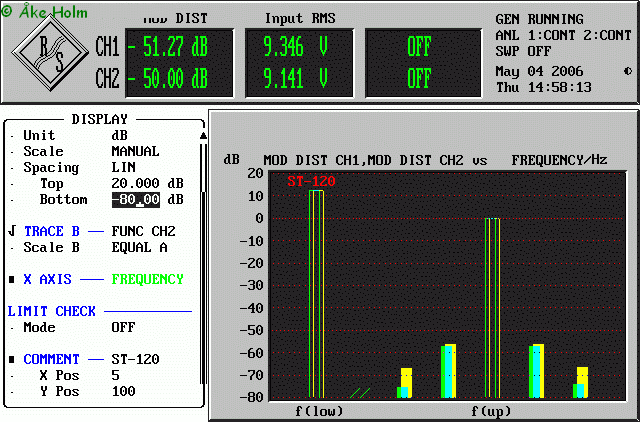Open the FUNC CH2 trace selection
Image resolution: width=640 pixels, height=422 pixels.
tap(143, 231)
